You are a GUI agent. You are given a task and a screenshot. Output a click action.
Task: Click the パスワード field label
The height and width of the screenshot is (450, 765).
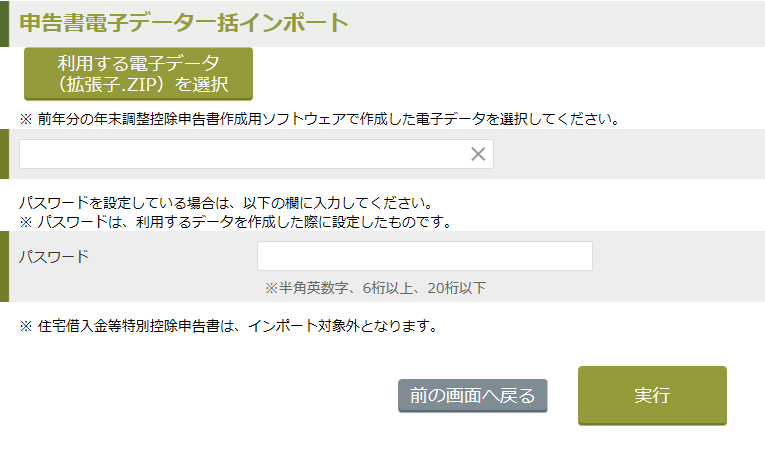point(54,257)
